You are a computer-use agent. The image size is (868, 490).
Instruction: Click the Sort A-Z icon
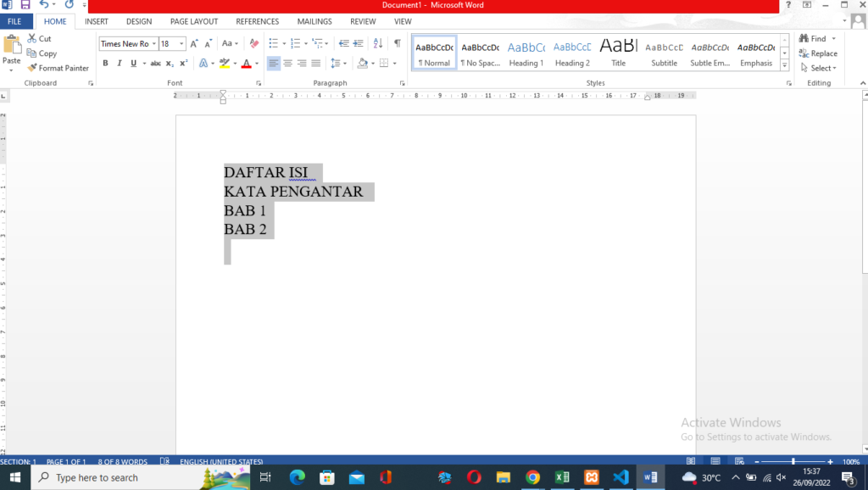tap(377, 43)
